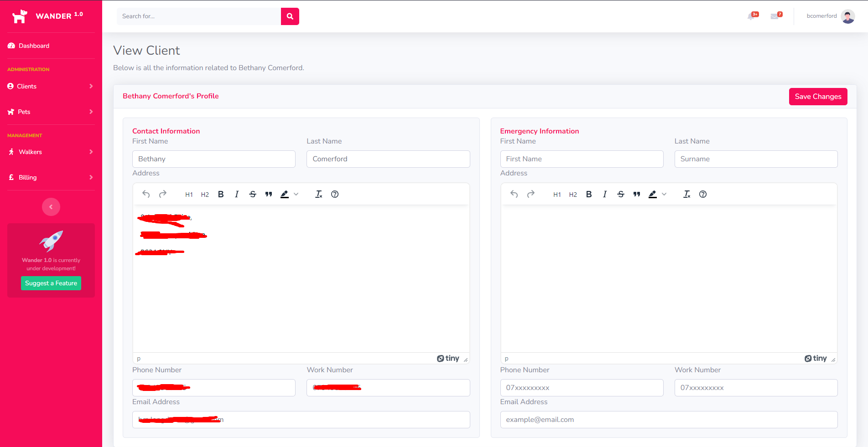Open highlight color dropdown arrow in contact editor
This screenshot has height=447, width=868.
[296, 194]
